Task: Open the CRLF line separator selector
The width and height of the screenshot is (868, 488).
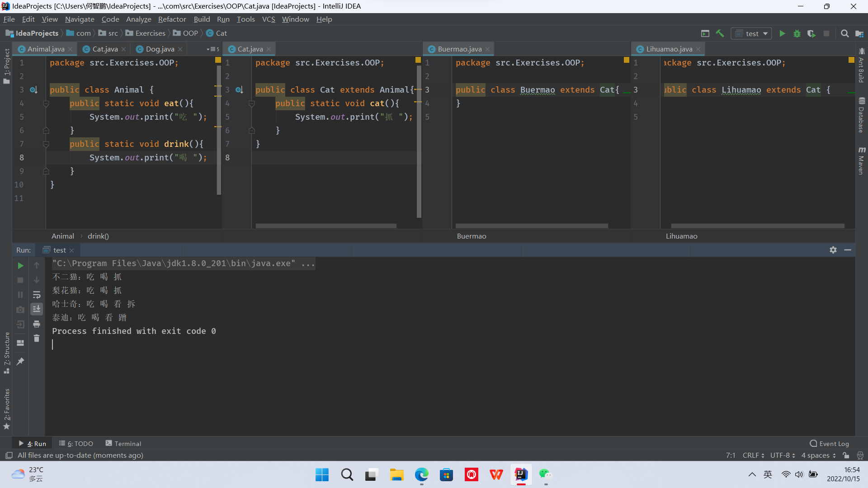Action: tap(753, 455)
